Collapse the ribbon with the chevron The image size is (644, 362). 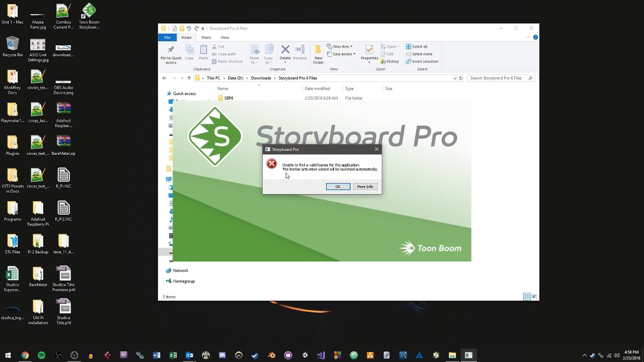coord(529,38)
